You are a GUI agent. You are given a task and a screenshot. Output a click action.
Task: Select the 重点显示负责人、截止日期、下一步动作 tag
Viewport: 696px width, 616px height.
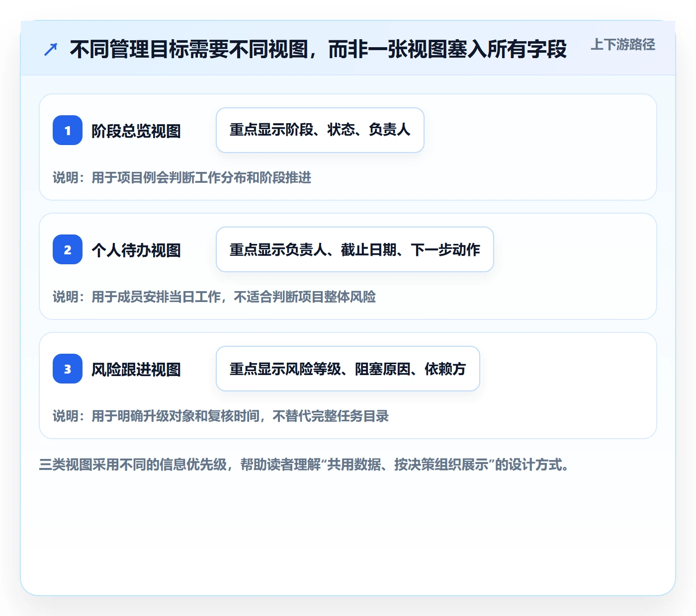(355, 249)
